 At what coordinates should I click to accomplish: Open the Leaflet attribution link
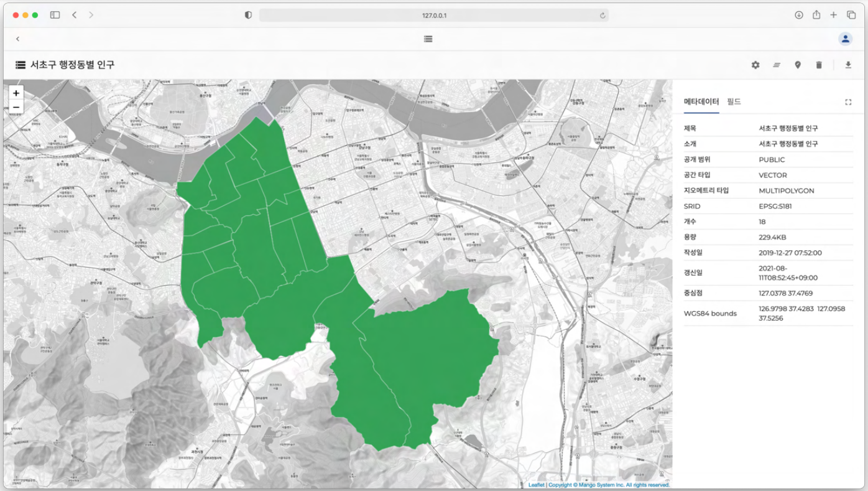pyautogui.click(x=536, y=485)
